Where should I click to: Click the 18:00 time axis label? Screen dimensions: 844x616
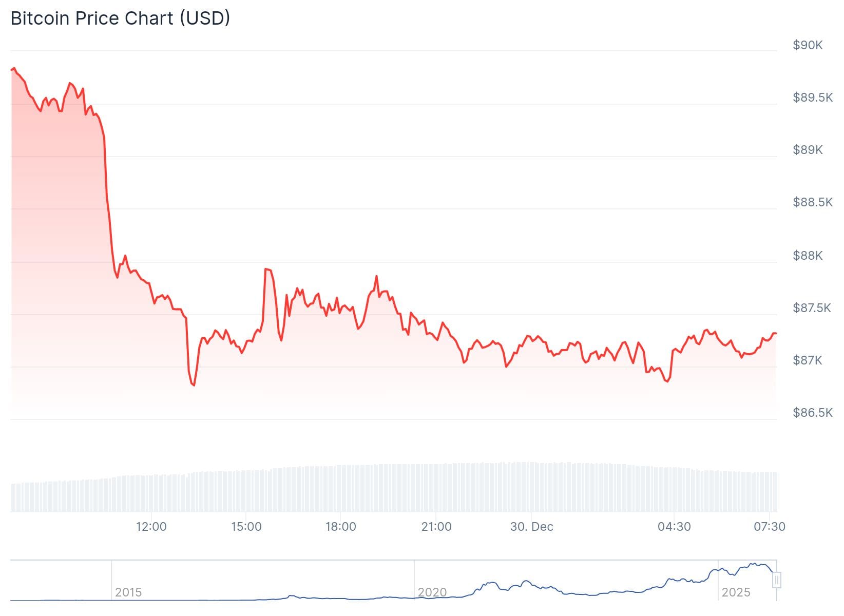point(341,527)
